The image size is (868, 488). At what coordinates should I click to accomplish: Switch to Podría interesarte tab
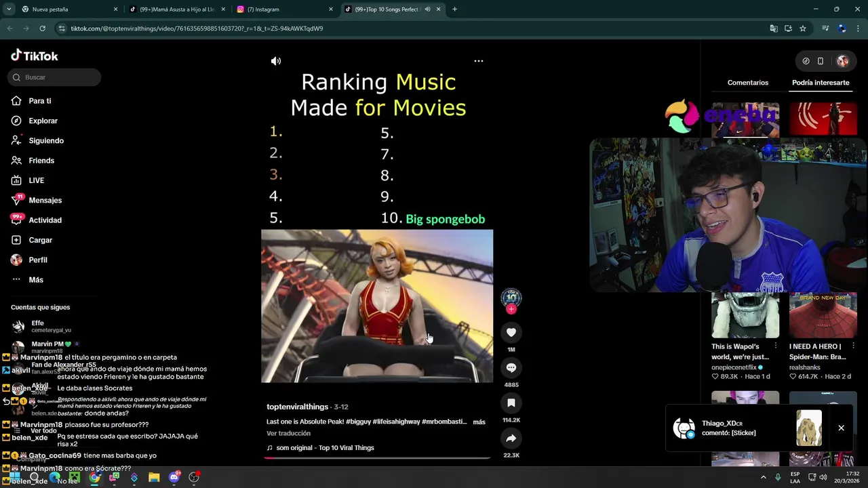pos(821,83)
